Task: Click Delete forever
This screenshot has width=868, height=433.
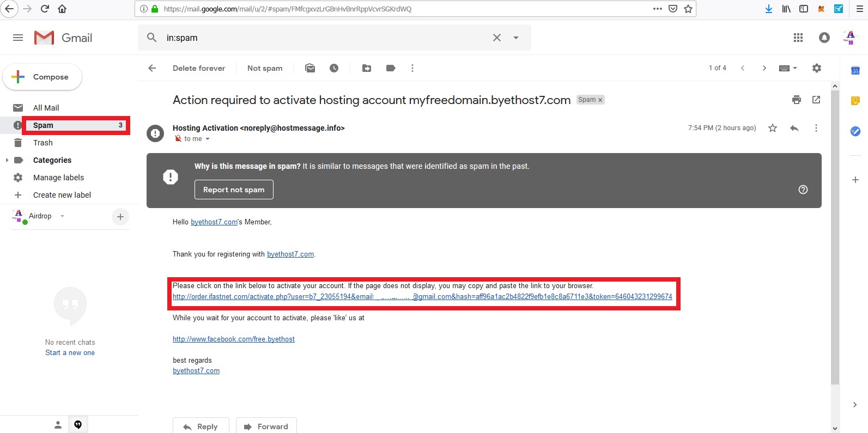Action: [x=199, y=68]
